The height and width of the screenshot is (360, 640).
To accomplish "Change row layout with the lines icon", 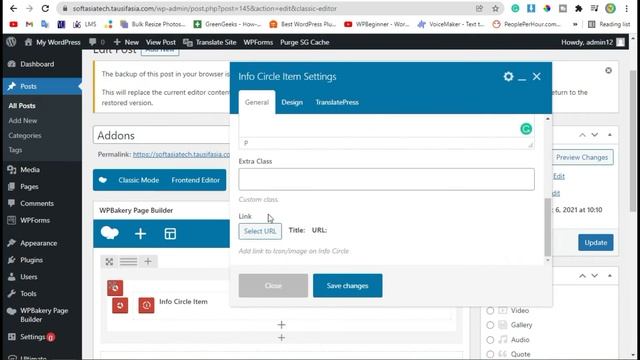I will point(128,261).
